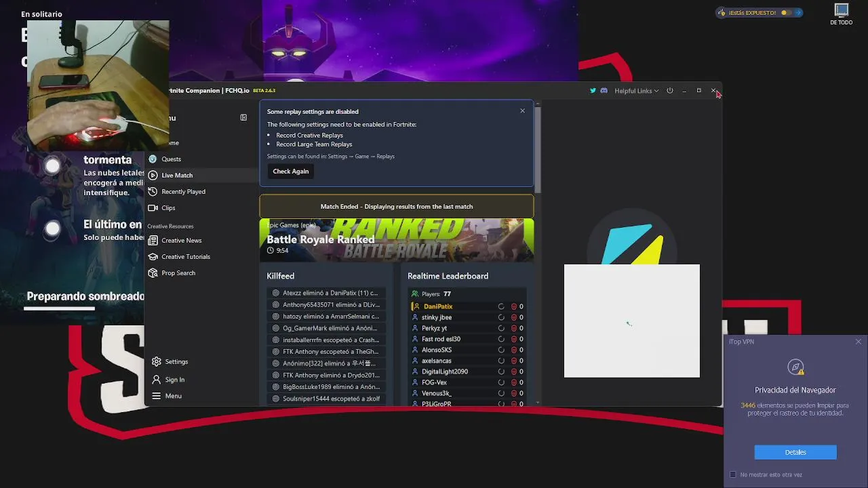Select axelsancas in the leaderboard

[468, 361]
